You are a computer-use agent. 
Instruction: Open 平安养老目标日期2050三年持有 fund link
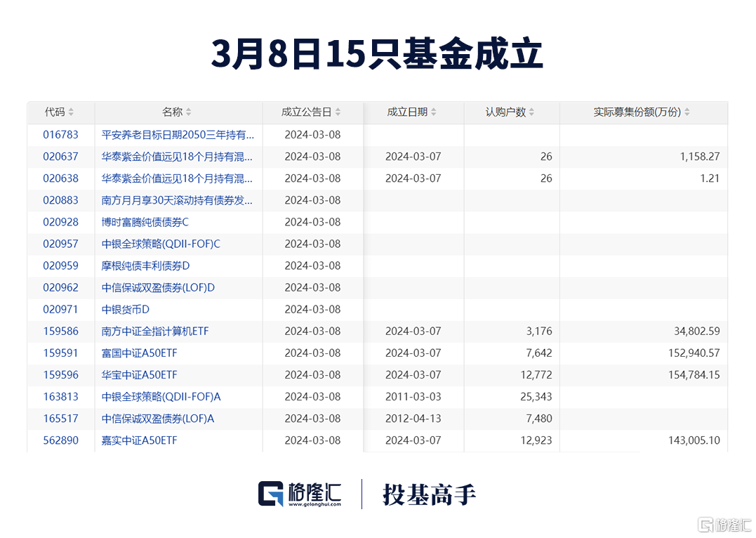[178, 135]
